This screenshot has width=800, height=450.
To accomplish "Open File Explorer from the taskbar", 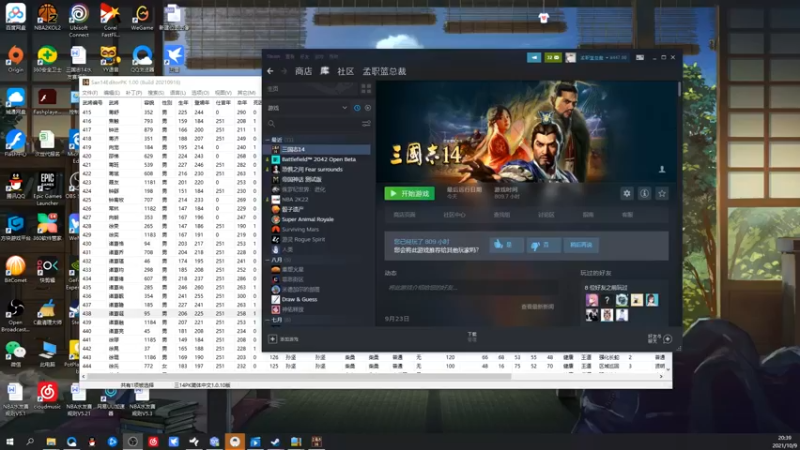I will point(51,441).
